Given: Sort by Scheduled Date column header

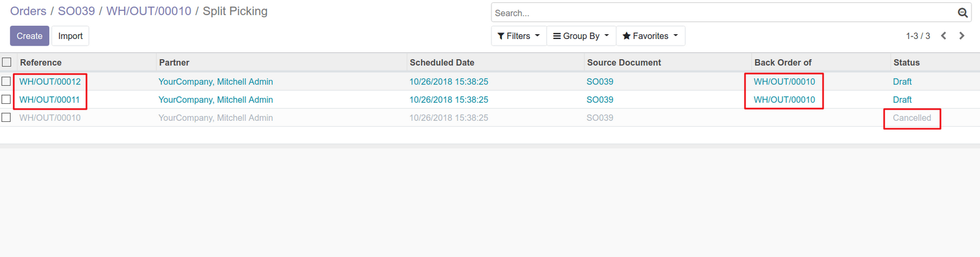Looking at the screenshot, I should (x=442, y=62).
